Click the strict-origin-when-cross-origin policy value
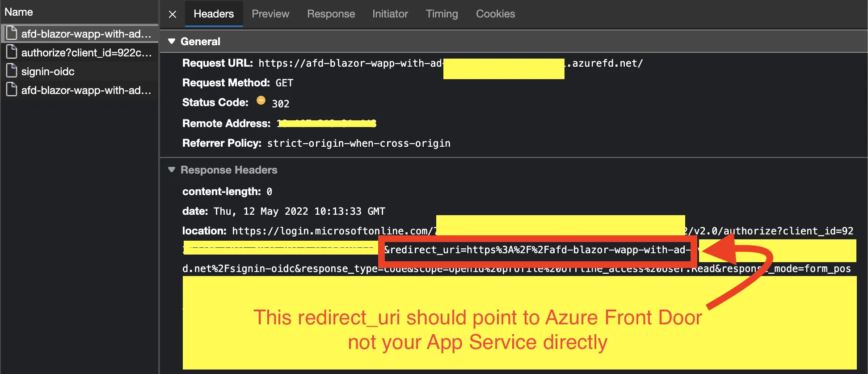The height and width of the screenshot is (374, 868). tap(359, 143)
